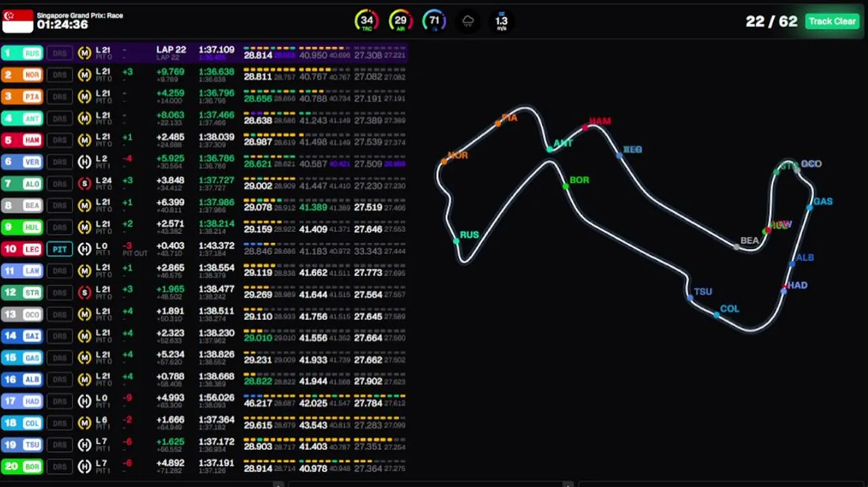The width and height of the screenshot is (868, 487).
Task: Select LEC driver tag in position 10
Action: [x=22, y=249]
